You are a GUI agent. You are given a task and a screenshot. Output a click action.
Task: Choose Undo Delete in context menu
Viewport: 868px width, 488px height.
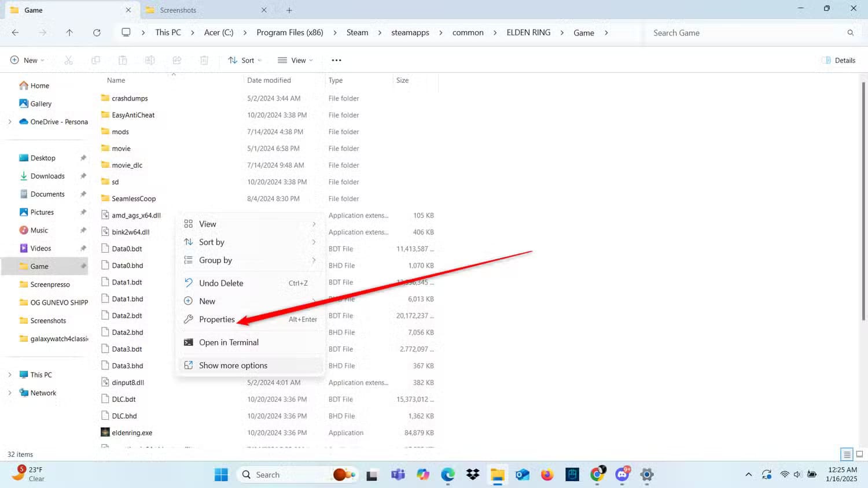coord(250,283)
